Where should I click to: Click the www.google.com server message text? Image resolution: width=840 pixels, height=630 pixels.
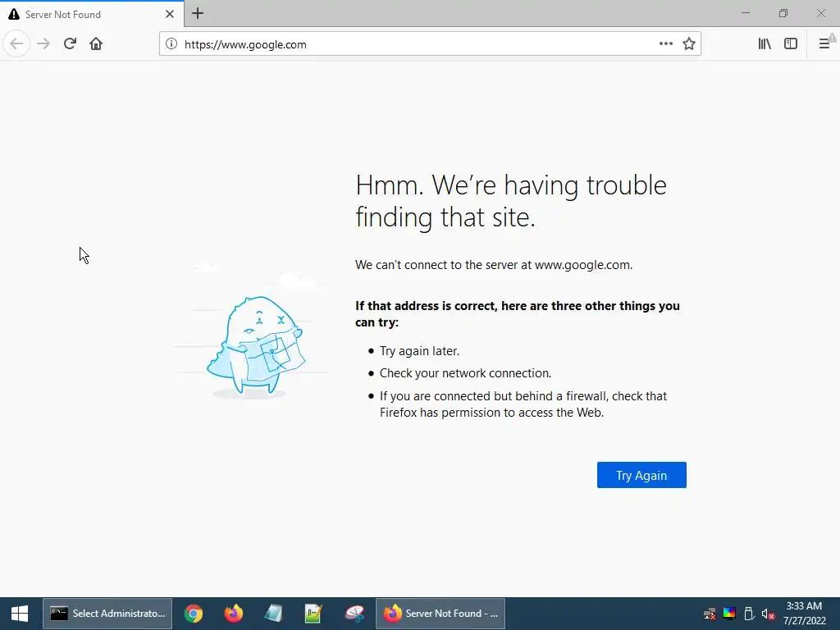pos(494,265)
